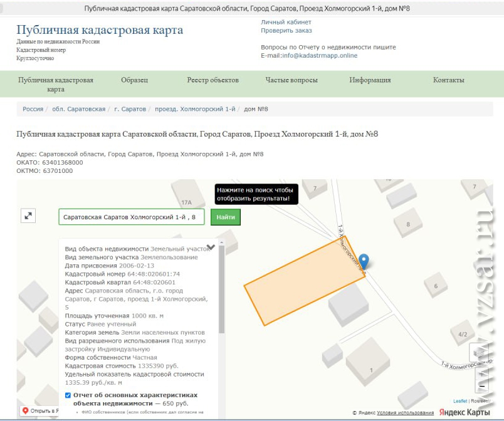
Task: Click the info@kadastrmapp.online email link
Action: click(x=320, y=56)
